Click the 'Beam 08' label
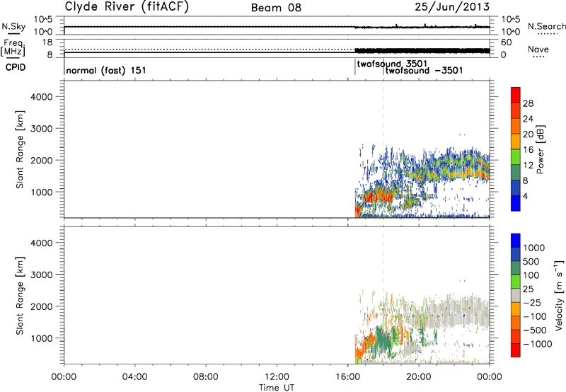Screen dimensions: 566x392 pos(276,8)
